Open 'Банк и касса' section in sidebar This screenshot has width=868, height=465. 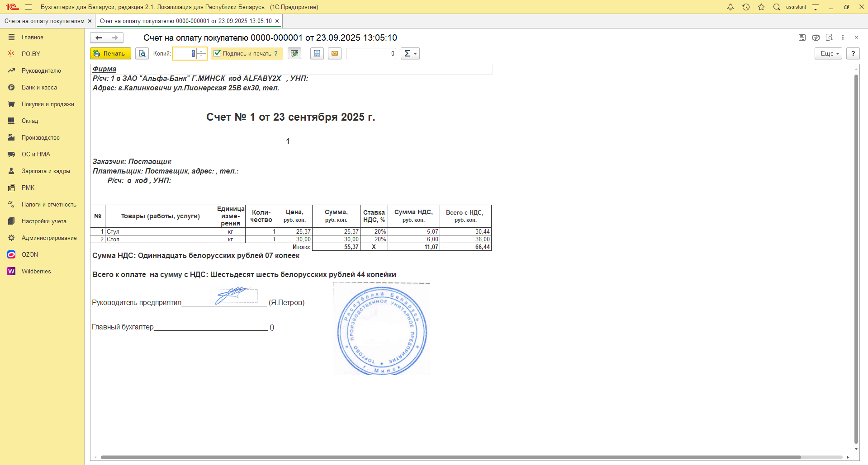pos(39,88)
